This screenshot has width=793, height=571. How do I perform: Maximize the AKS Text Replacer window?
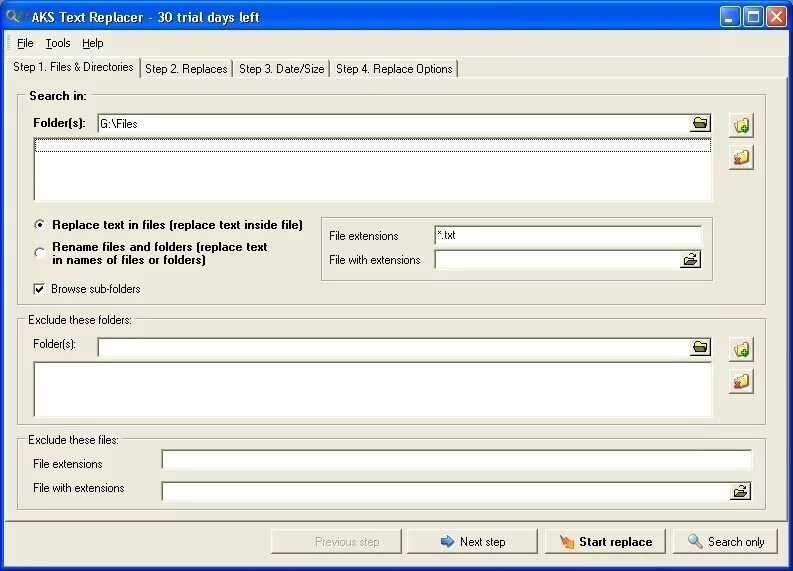pos(753,17)
